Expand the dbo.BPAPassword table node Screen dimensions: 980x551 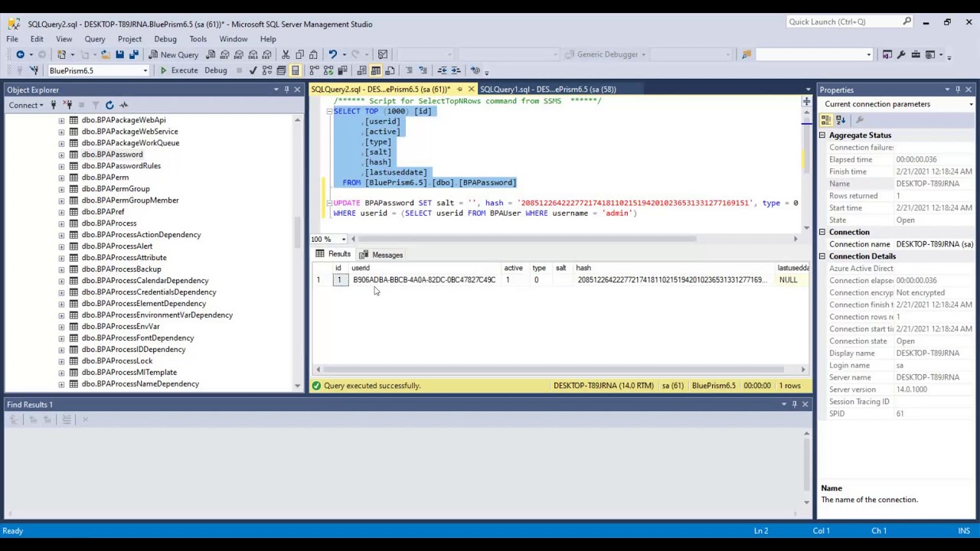(61, 155)
